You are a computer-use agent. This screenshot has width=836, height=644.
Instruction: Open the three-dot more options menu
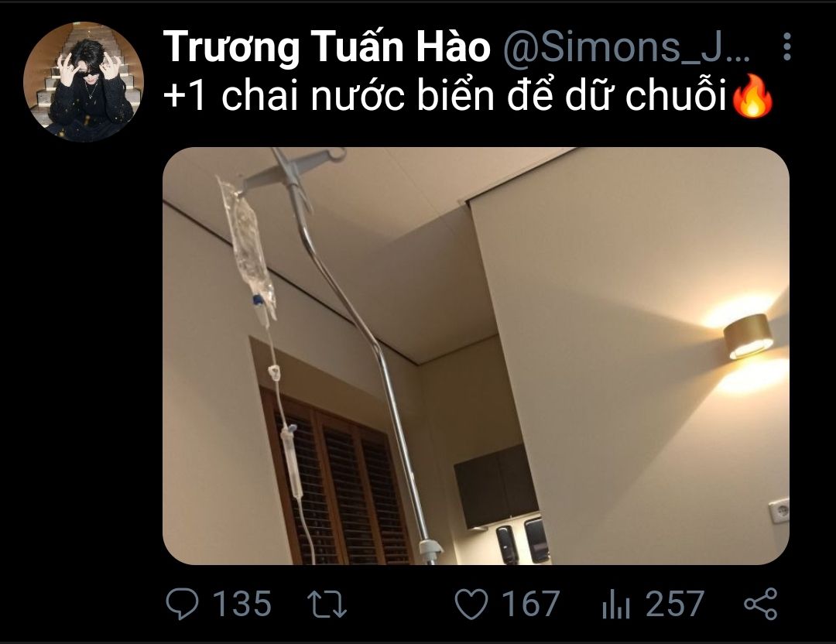point(786,46)
